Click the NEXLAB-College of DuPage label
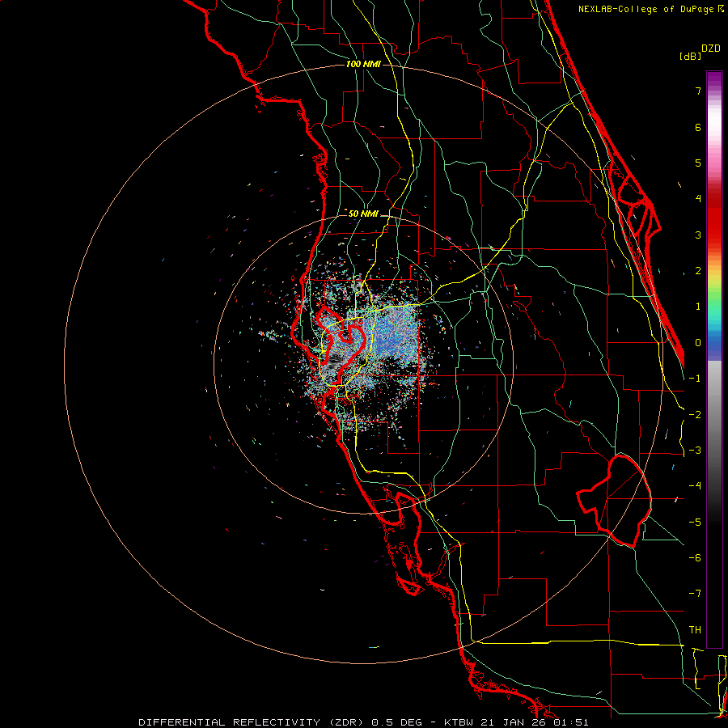 (646, 9)
